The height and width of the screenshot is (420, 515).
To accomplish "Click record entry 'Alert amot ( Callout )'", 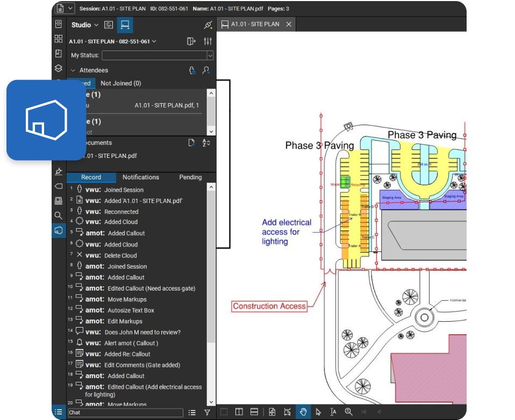I will pyautogui.click(x=121, y=343).
